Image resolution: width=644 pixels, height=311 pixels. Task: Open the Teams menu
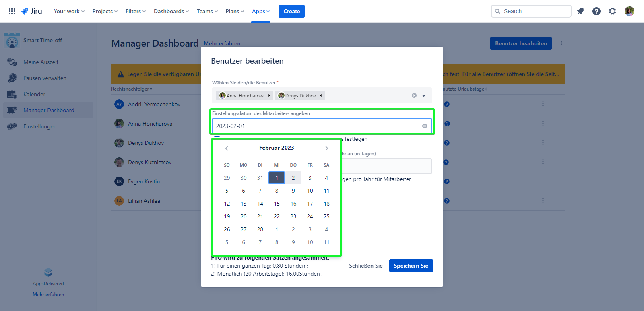[x=207, y=11]
